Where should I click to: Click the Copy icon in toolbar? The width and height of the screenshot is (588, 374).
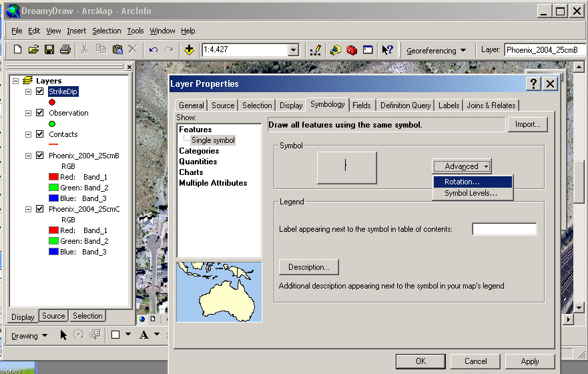tap(101, 49)
